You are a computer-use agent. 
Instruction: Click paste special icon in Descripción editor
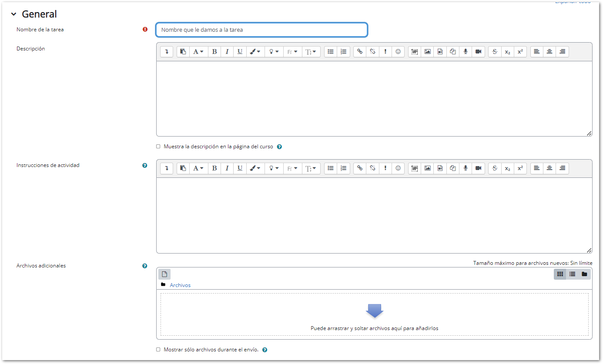point(183,52)
